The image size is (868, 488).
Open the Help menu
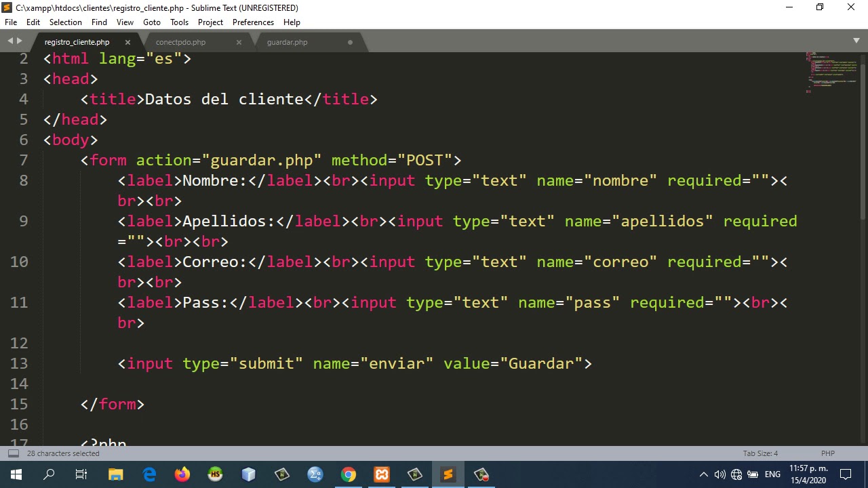(292, 22)
